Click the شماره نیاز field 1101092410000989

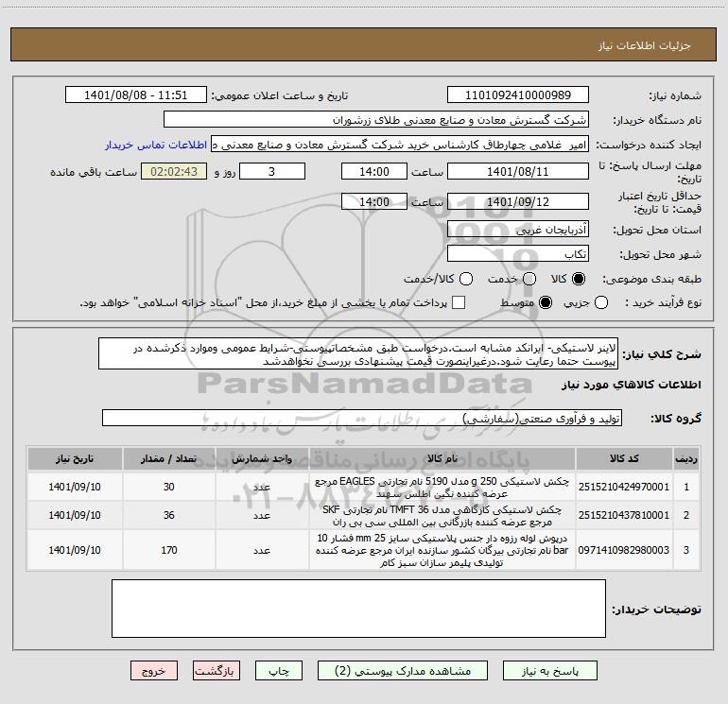[518, 95]
